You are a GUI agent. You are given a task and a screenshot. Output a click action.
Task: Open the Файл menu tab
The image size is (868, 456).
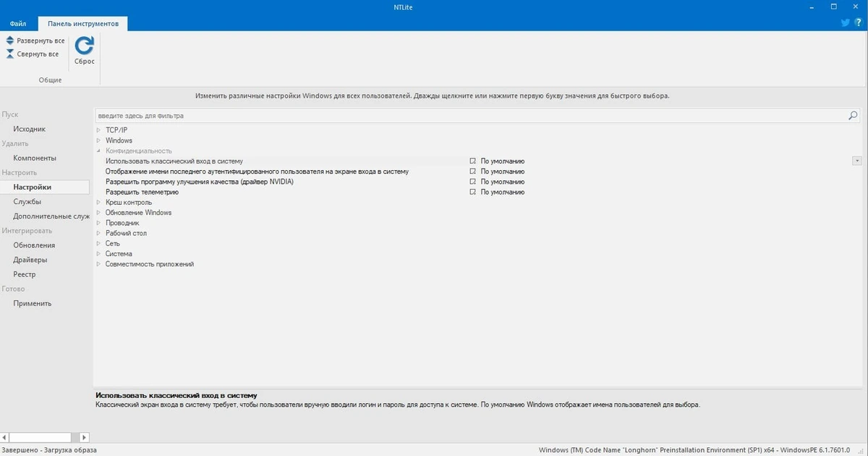[x=18, y=24]
